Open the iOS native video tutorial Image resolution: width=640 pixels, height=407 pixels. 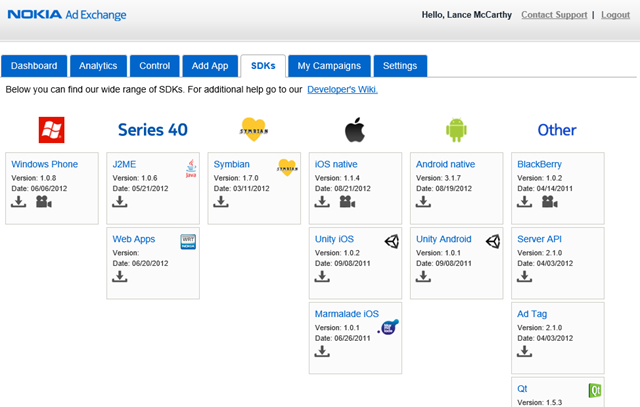347,202
